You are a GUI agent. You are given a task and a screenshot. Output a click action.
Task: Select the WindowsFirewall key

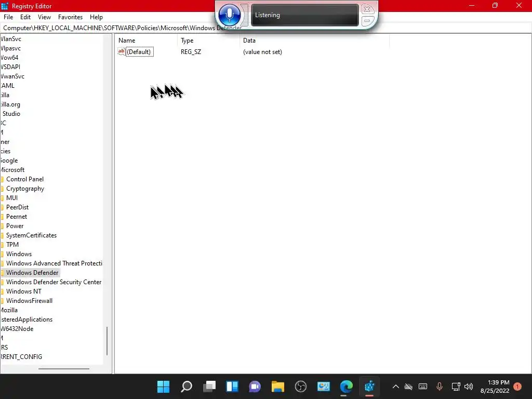[x=29, y=301]
